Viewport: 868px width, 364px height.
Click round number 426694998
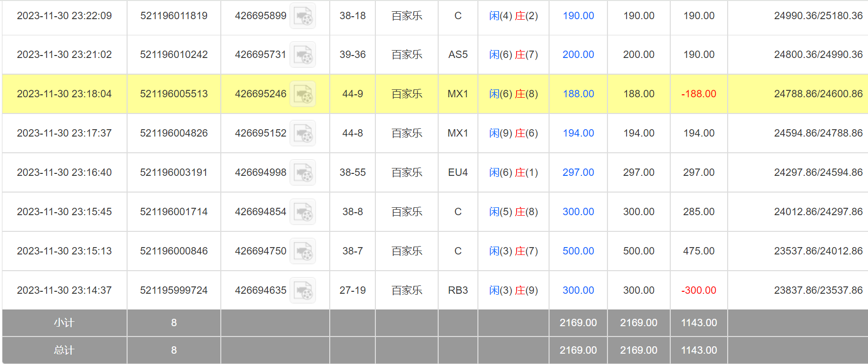click(x=261, y=172)
